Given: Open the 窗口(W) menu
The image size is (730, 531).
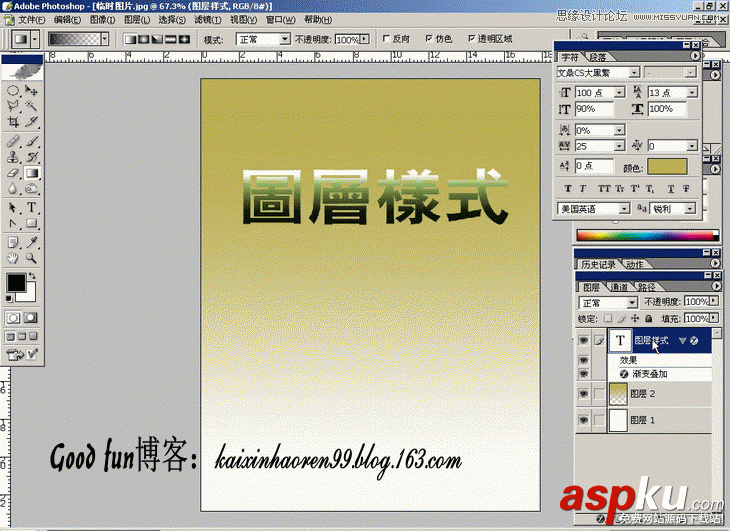Looking at the screenshot, I should pos(280,20).
